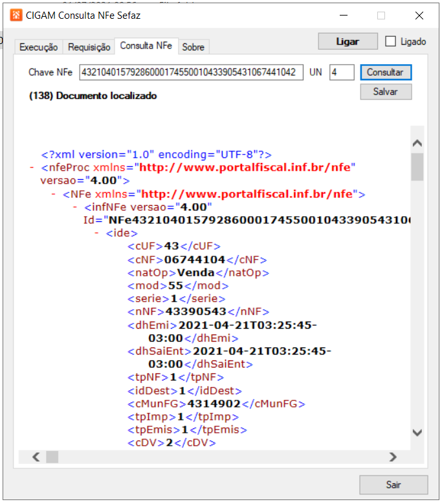Click the Id="NFe4321..." attribute line
The width and height of the screenshot is (442, 504).
click(247, 220)
